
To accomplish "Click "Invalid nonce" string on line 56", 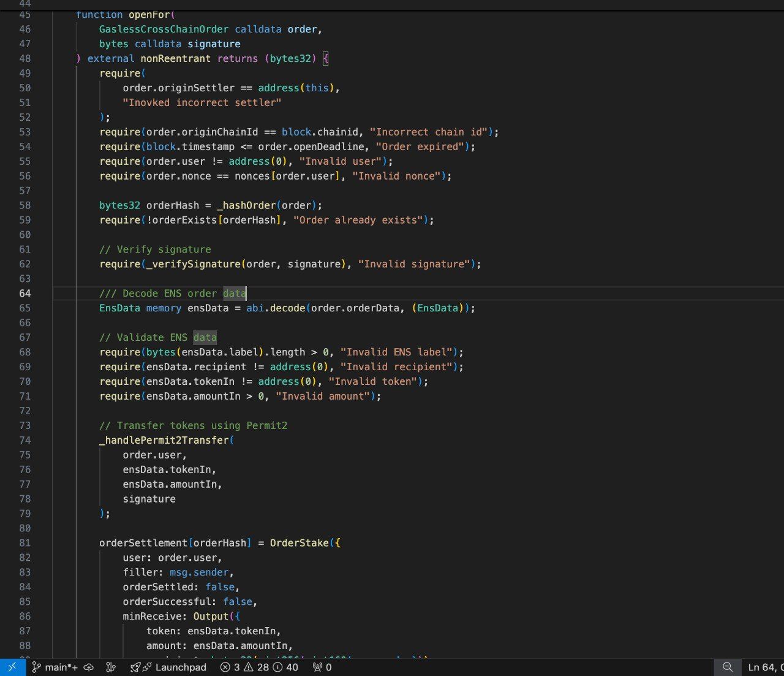I will coord(396,176).
